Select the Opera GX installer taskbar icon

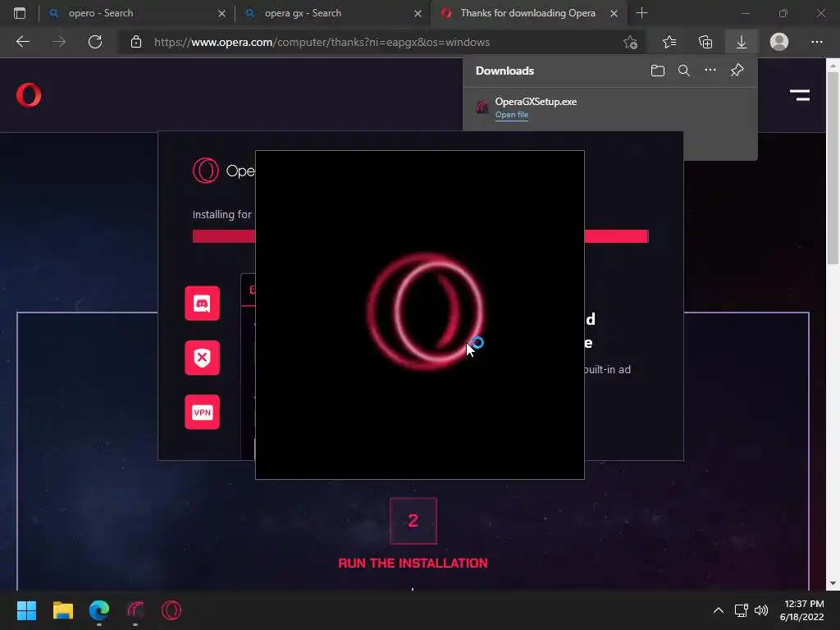135,610
